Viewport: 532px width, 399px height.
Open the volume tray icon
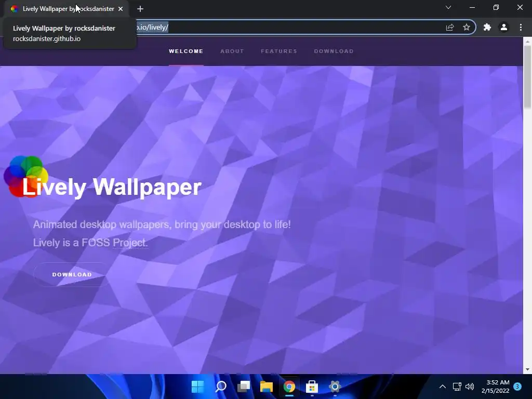(x=470, y=387)
